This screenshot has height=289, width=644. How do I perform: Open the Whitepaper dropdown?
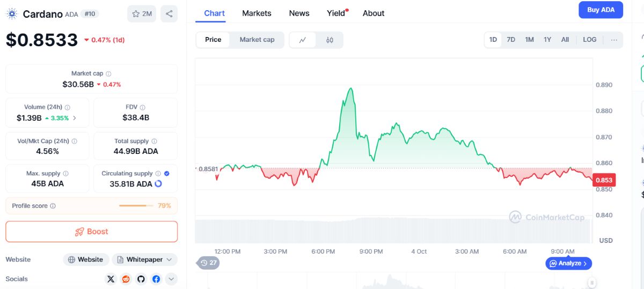(x=144, y=260)
